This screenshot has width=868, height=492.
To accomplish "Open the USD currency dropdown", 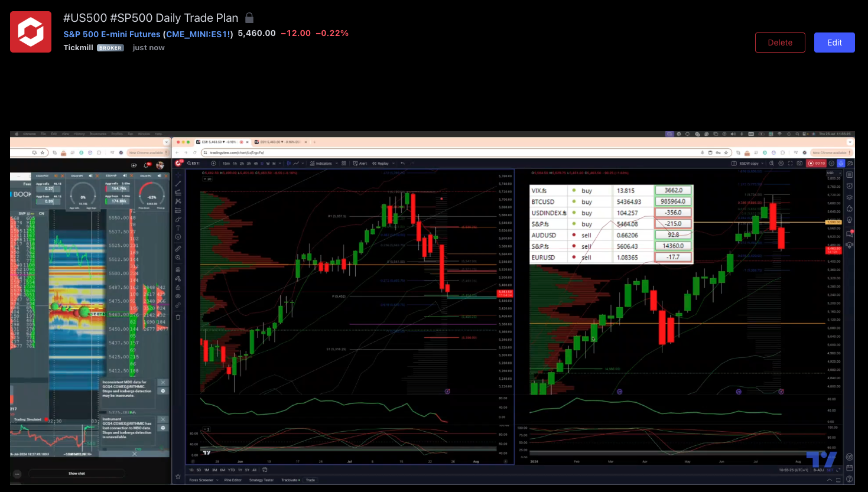I will (834, 173).
